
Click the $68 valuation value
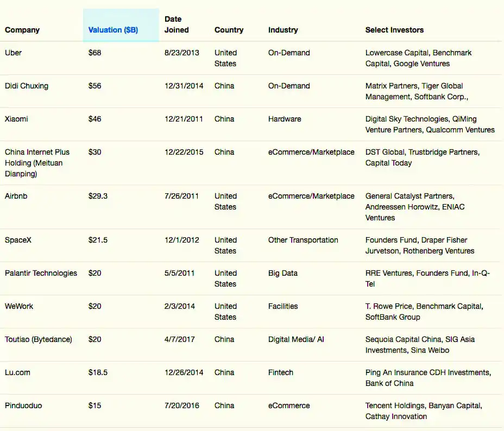(95, 53)
